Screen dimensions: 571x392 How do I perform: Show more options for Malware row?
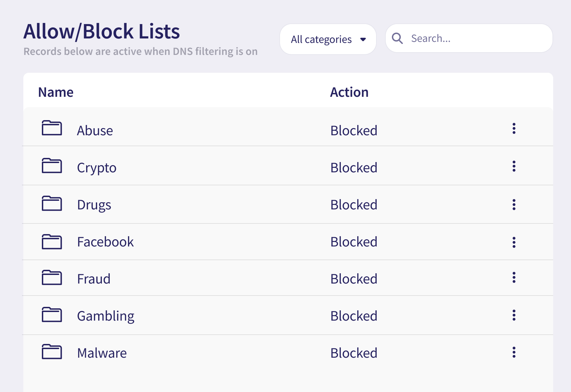514,353
